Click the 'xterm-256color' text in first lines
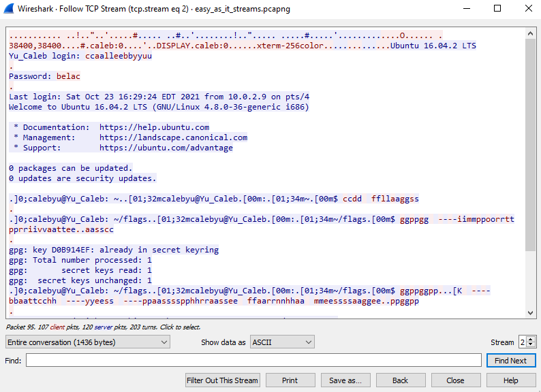Image resolution: width=541 pixels, height=392 pixels. (290, 46)
